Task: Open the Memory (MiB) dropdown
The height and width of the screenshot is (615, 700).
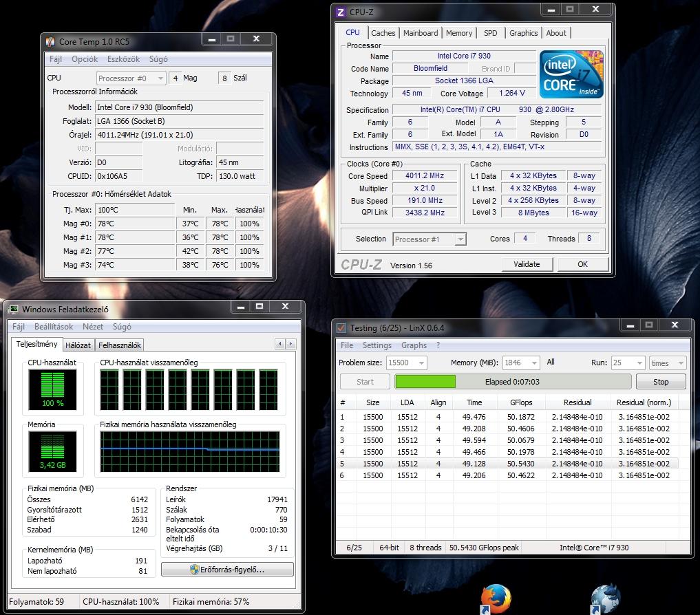Action: pyautogui.click(x=521, y=363)
